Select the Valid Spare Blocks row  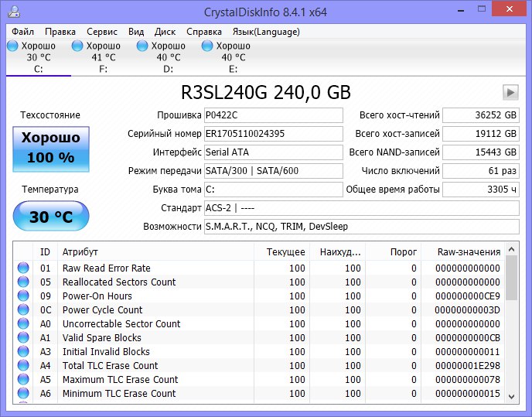pyautogui.click(x=259, y=337)
